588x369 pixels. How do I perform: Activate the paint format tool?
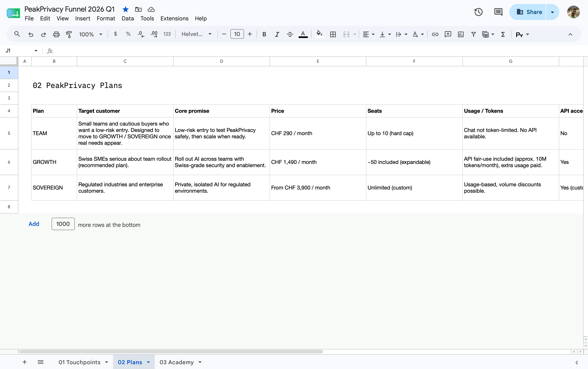point(69,34)
